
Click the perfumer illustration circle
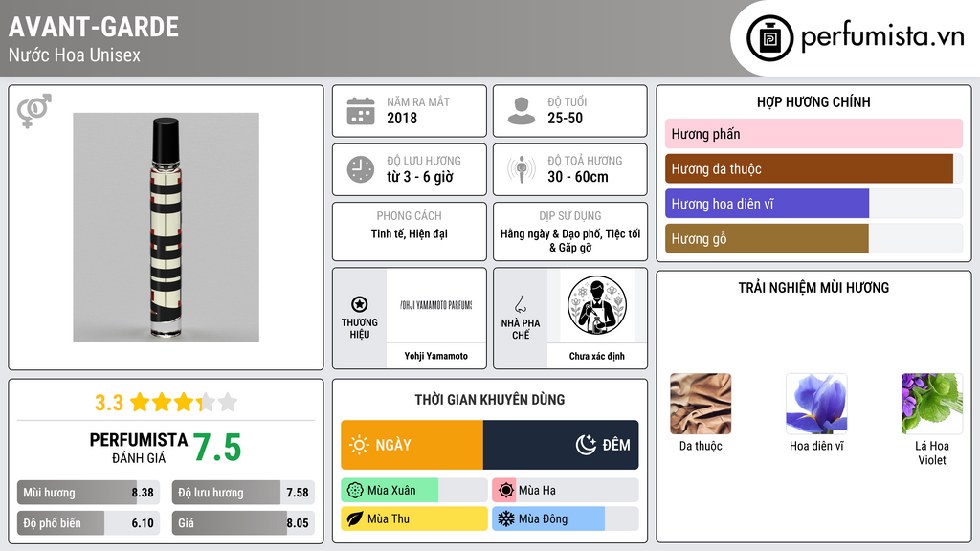point(597,305)
